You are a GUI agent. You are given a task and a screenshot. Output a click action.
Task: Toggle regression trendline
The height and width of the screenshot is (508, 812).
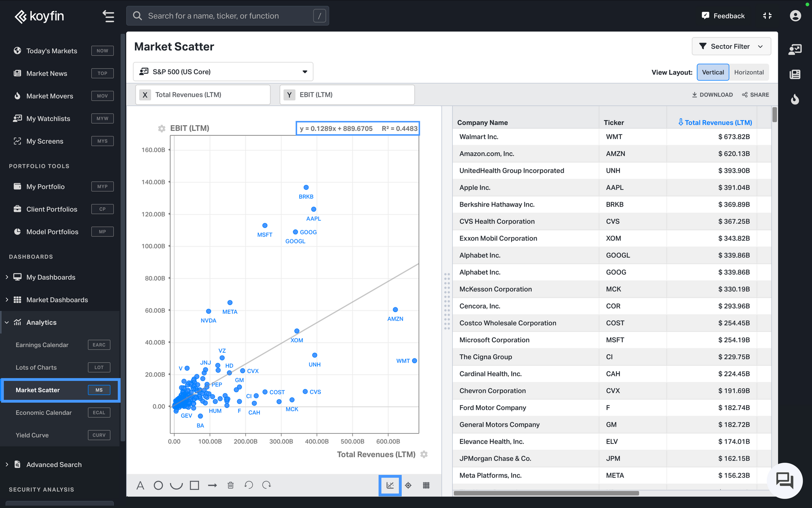[x=390, y=485]
